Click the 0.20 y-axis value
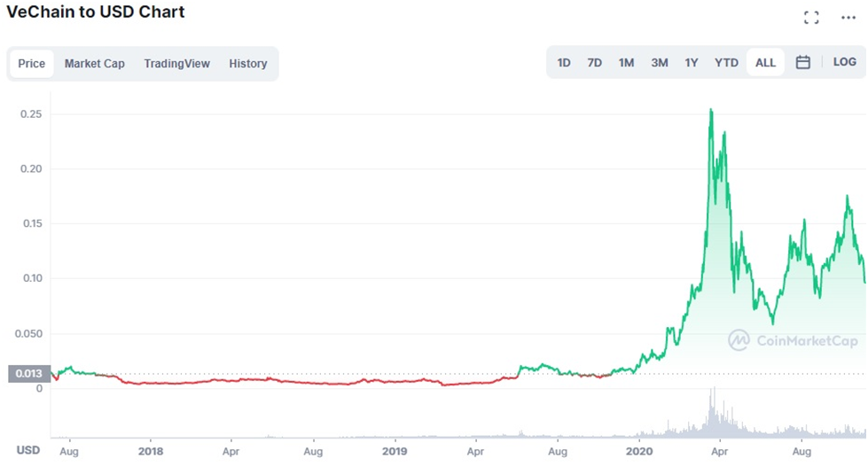 point(31,169)
